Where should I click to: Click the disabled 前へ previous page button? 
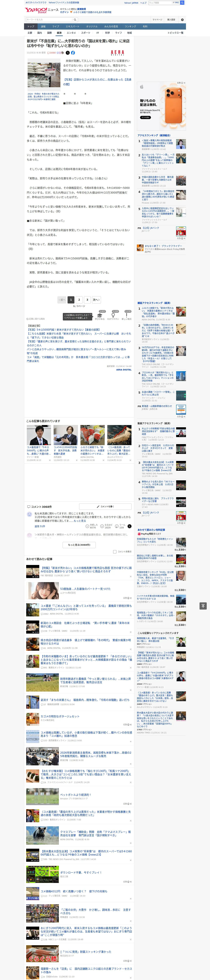[62, 300]
